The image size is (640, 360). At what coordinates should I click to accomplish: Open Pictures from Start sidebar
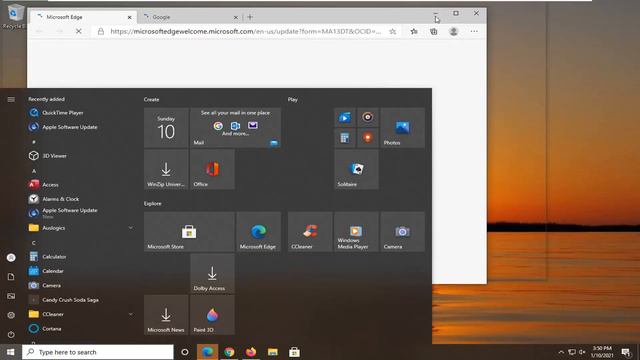pos(11,296)
